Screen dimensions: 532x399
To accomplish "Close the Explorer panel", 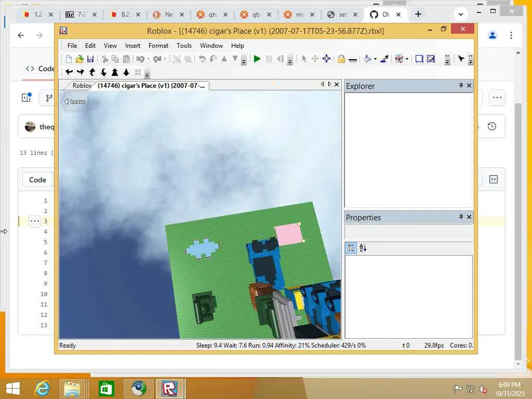I will point(469,86).
